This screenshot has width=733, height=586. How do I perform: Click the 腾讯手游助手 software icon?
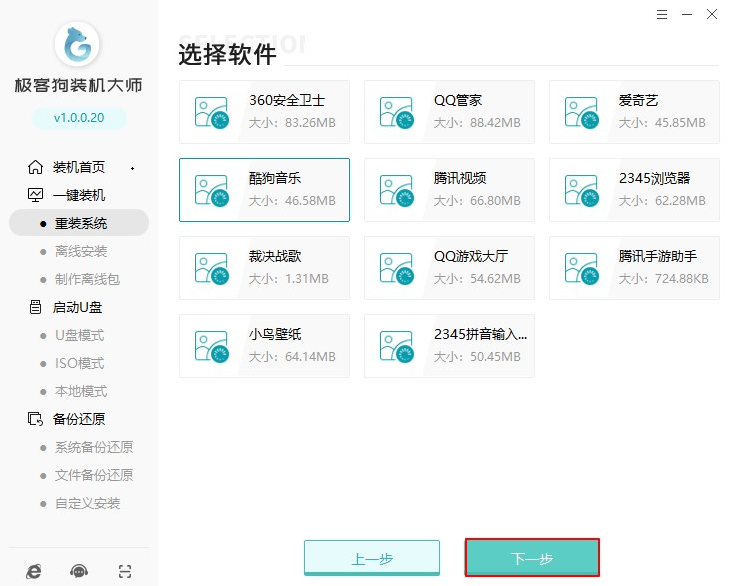582,268
